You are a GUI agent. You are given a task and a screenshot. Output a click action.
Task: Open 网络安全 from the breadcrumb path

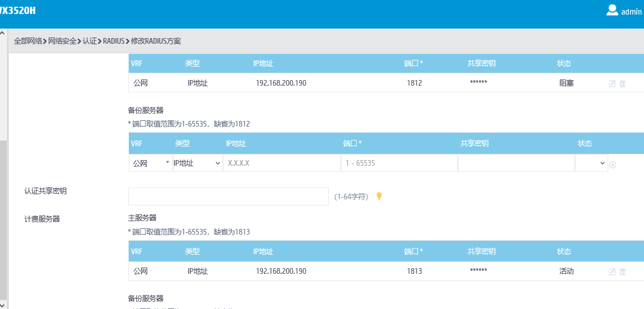coord(62,41)
